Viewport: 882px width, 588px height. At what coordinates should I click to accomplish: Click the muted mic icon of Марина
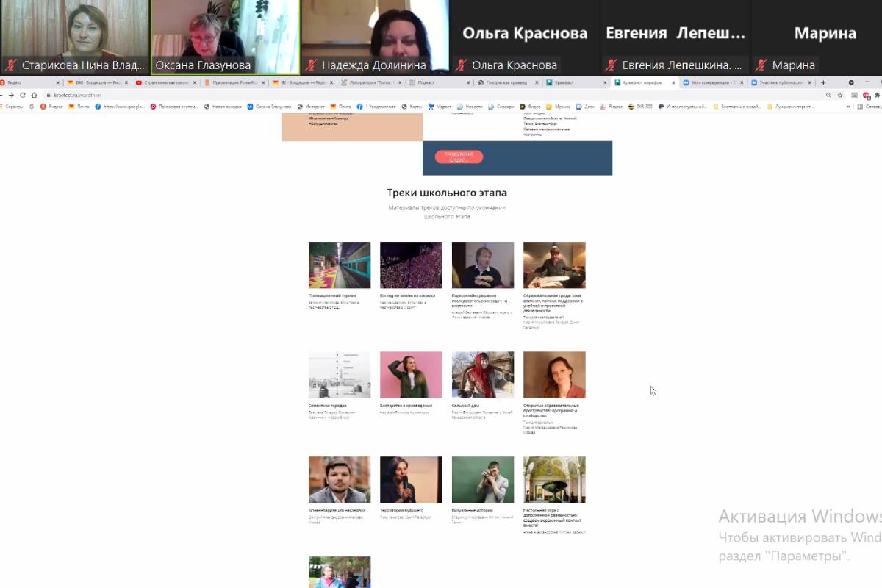[762, 65]
